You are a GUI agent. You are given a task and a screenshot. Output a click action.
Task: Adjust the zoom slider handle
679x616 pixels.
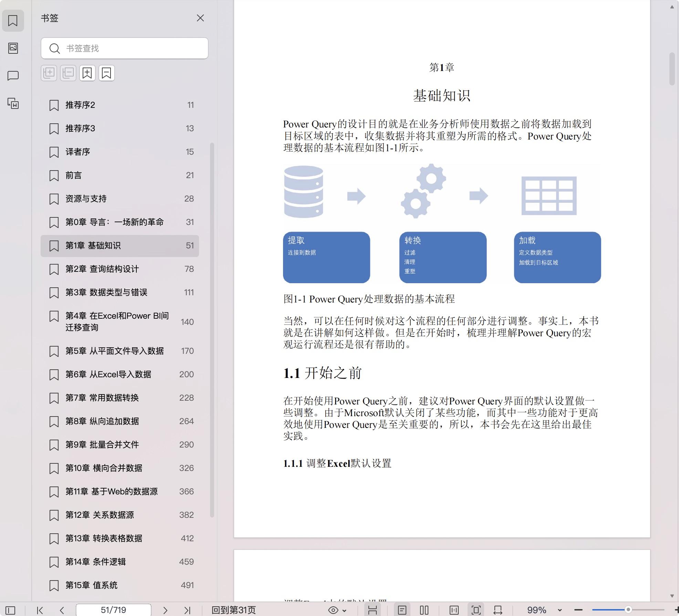tap(628, 610)
